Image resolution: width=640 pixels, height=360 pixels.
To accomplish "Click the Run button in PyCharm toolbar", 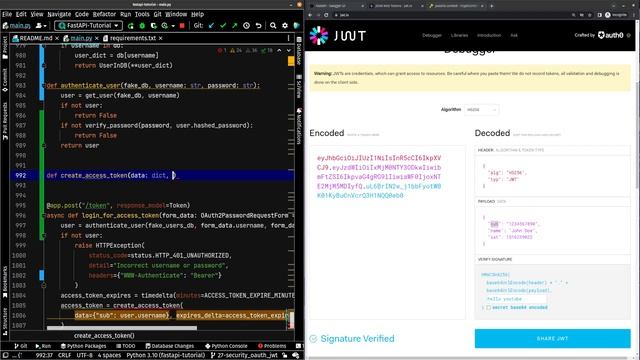I will [x=131, y=26].
